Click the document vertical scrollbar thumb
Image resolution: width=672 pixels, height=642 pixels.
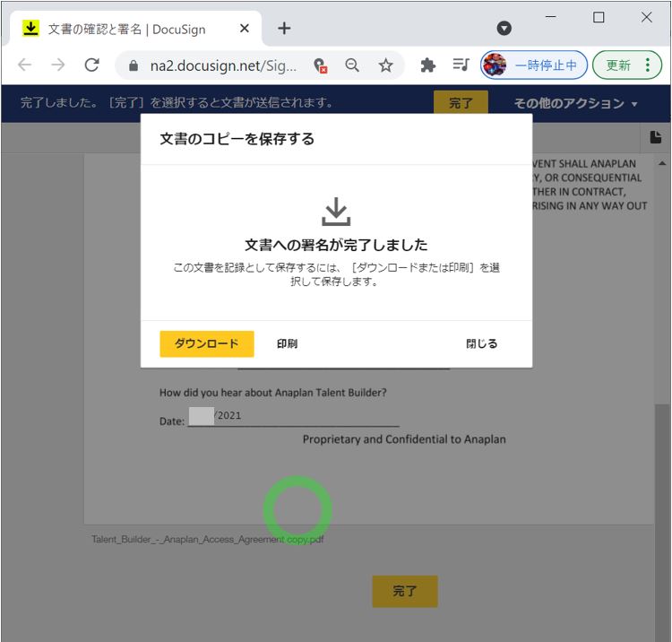point(662,521)
